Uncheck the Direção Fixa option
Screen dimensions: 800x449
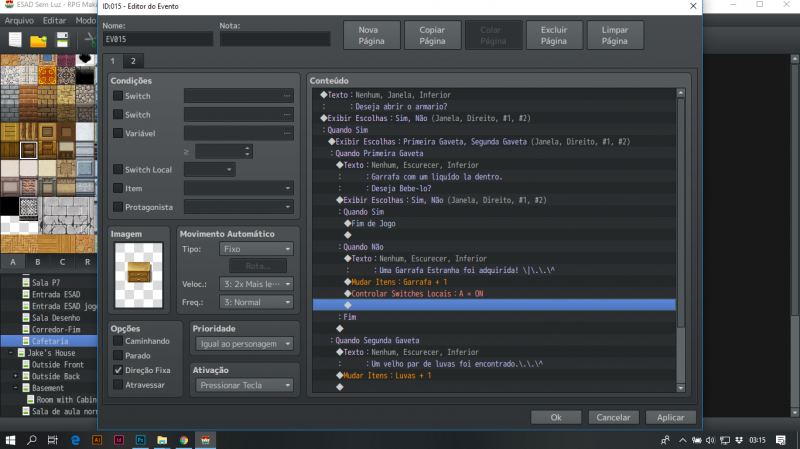click(118, 370)
